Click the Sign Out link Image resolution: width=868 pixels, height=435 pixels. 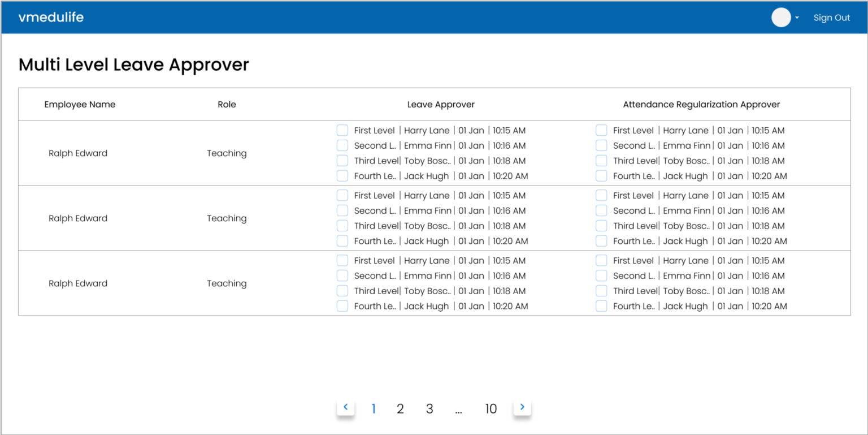[831, 18]
